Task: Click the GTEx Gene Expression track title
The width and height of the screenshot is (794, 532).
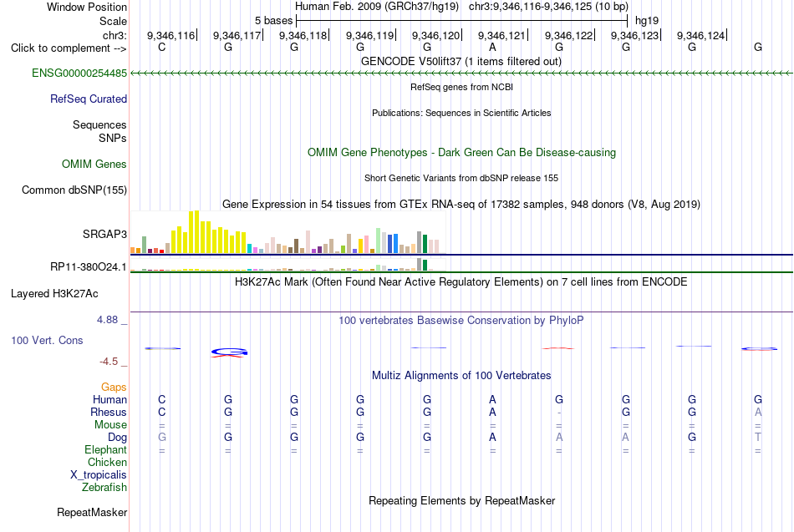Action: 461,205
